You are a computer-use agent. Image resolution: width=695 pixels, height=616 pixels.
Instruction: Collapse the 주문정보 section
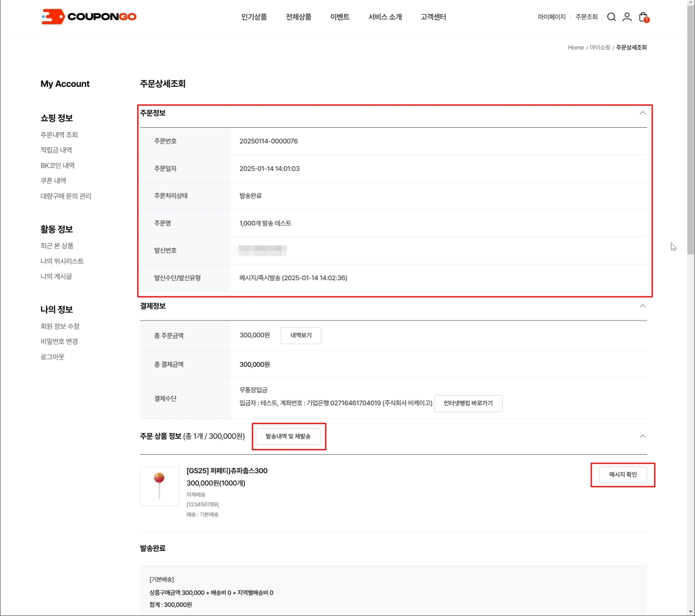(642, 113)
